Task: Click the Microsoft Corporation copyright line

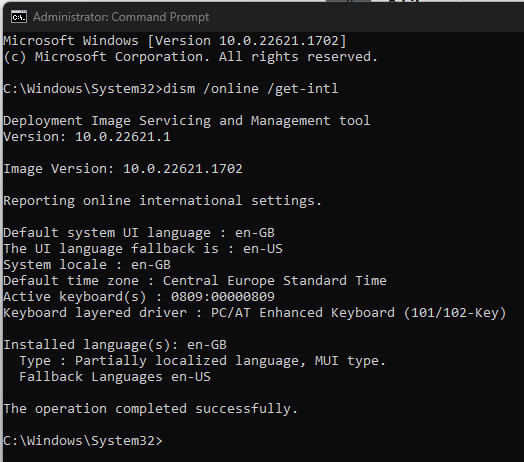Action: (x=190, y=57)
